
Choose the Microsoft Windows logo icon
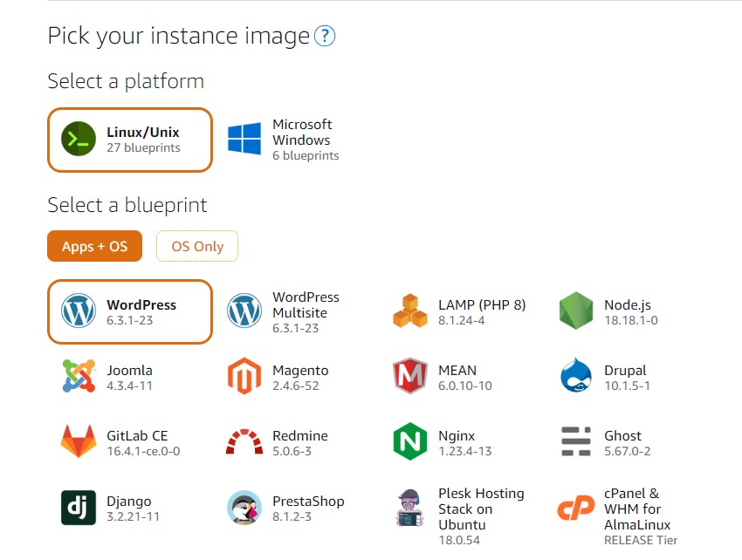(244, 139)
